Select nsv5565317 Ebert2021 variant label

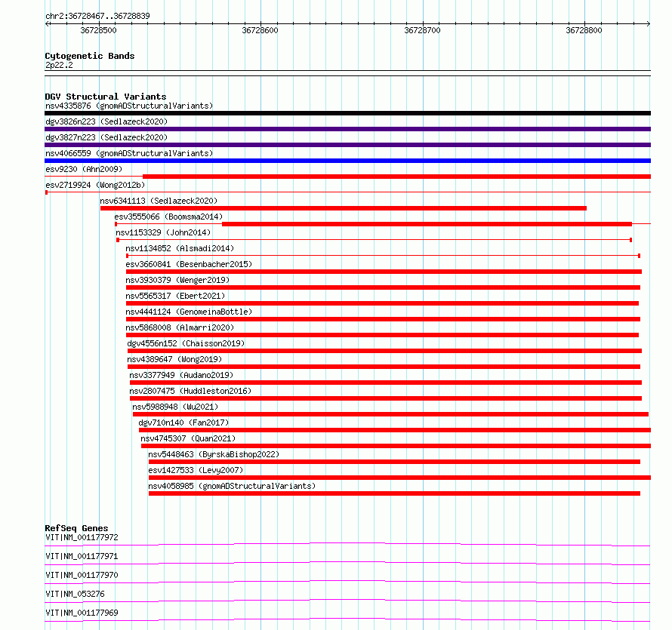pyautogui.click(x=175, y=296)
